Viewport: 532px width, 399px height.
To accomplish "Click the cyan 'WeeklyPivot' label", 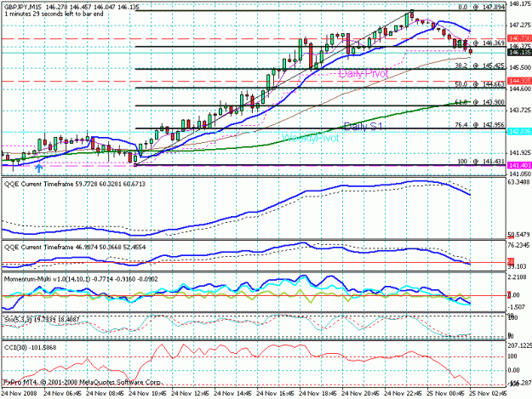I will (311, 138).
